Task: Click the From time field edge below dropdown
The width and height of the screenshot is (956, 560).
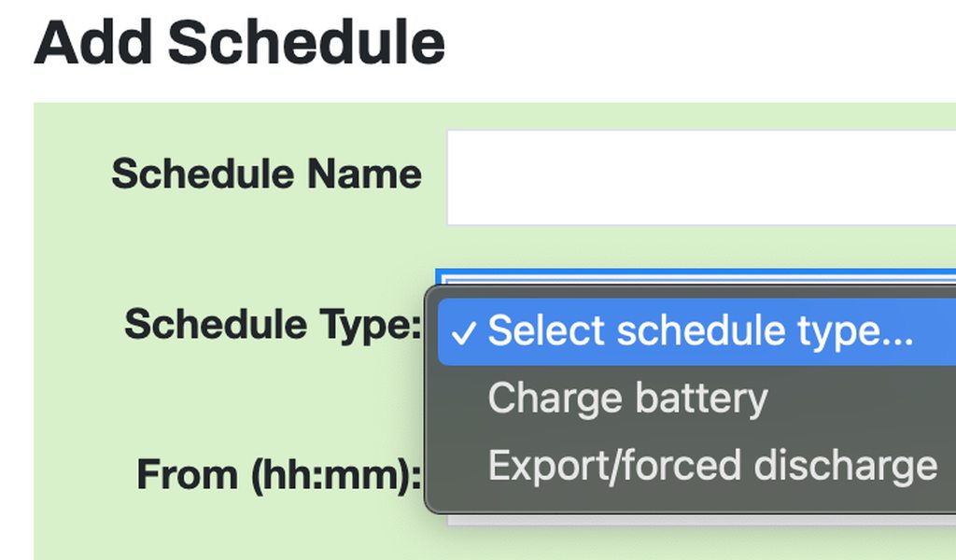Action: point(700,519)
